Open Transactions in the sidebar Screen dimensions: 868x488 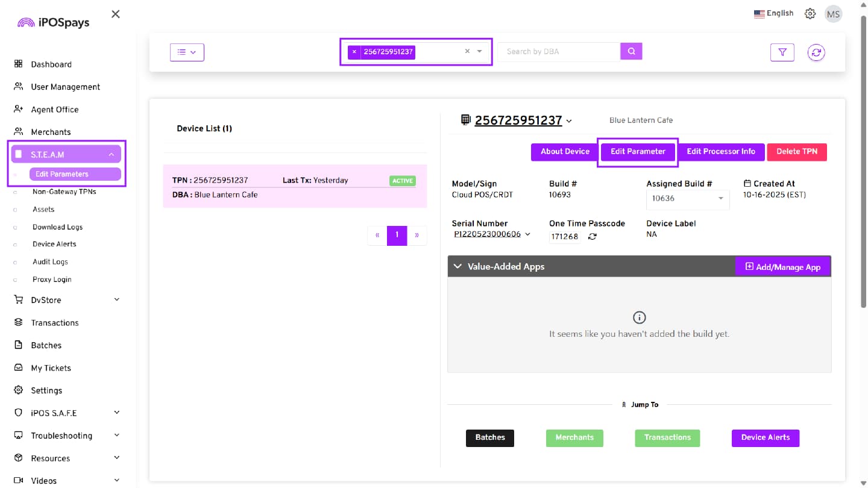[x=55, y=323]
